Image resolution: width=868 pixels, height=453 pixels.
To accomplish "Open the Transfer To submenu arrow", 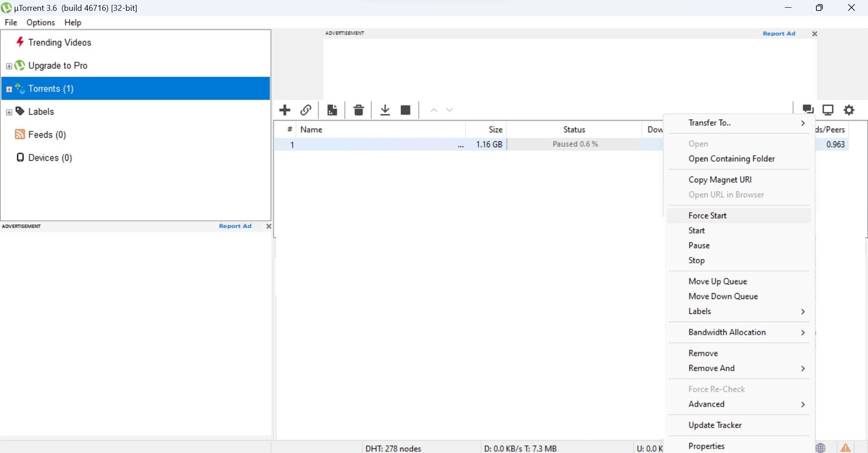I will coord(803,123).
